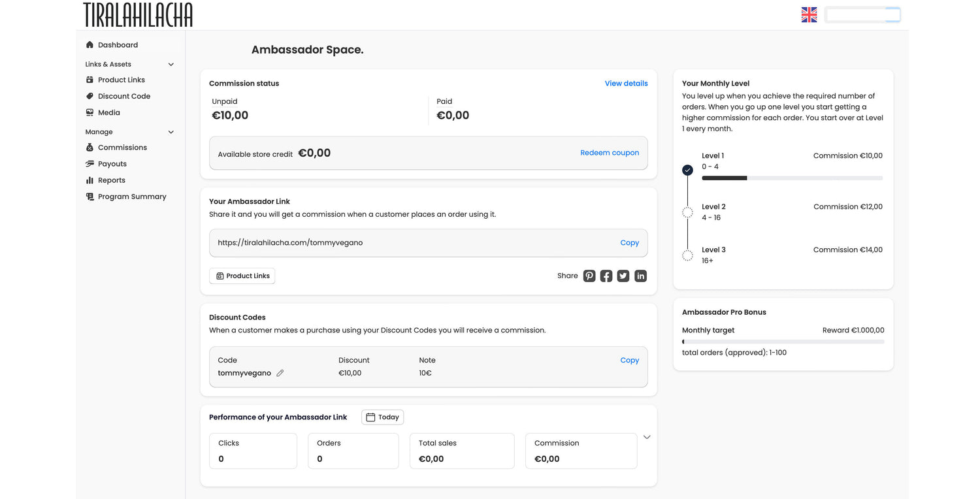Share ambassador link on Facebook
The image size is (980, 499).
[606, 276]
